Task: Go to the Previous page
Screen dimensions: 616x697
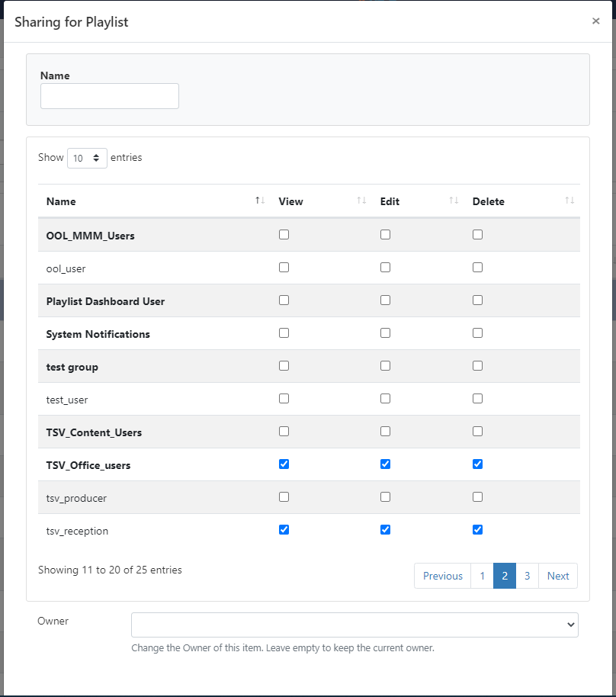Action: coord(443,576)
